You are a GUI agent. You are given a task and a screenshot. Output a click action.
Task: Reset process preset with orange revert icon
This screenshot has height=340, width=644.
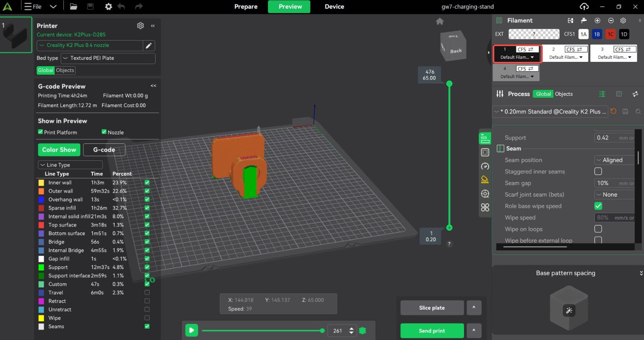pyautogui.click(x=613, y=111)
